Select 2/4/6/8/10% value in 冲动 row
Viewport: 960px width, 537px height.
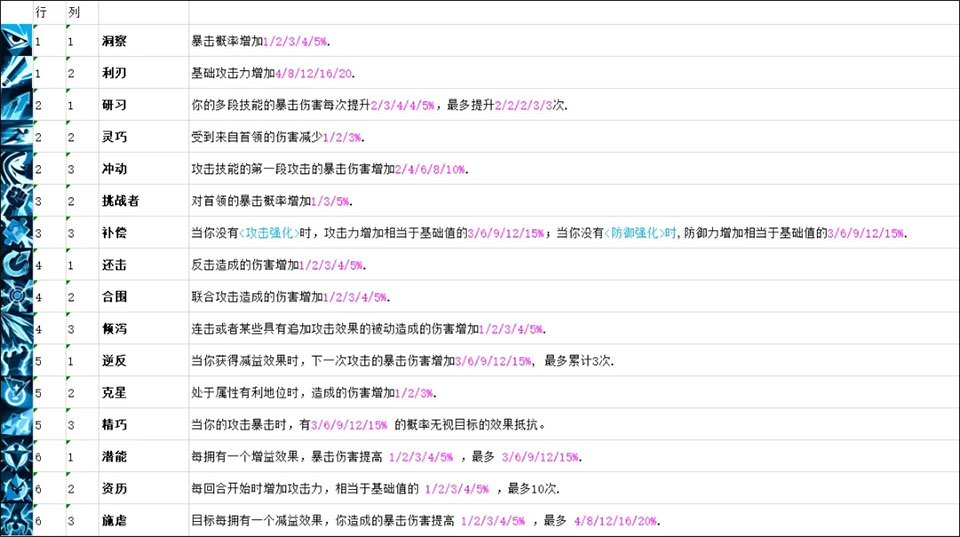[x=430, y=169]
